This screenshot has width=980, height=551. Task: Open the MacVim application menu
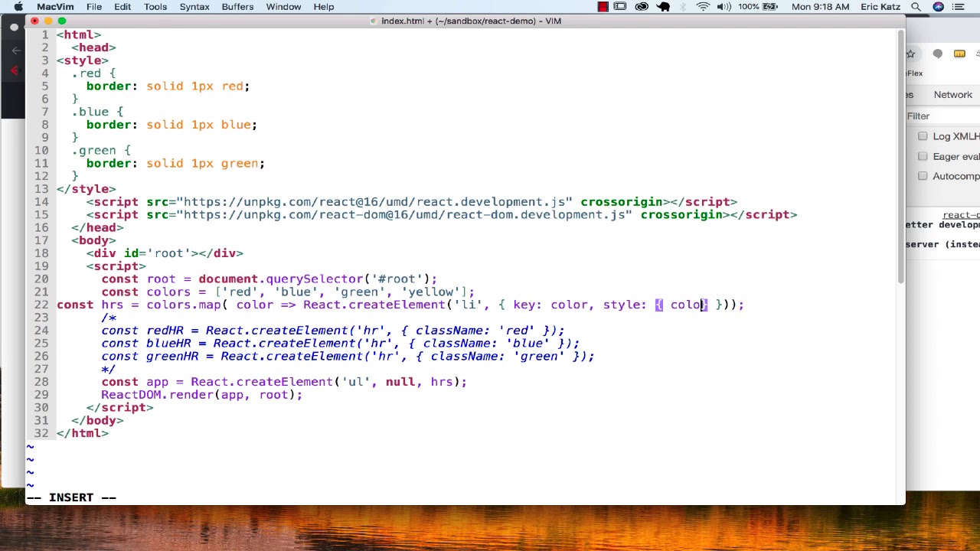tap(55, 7)
